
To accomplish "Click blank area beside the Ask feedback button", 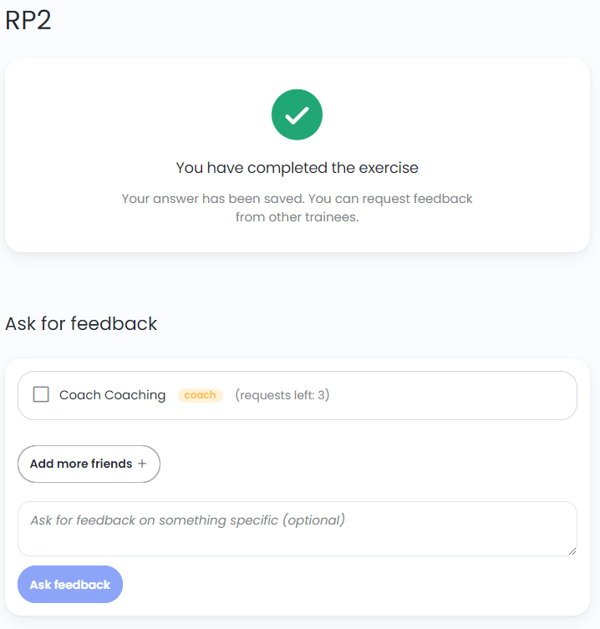I will (341, 585).
